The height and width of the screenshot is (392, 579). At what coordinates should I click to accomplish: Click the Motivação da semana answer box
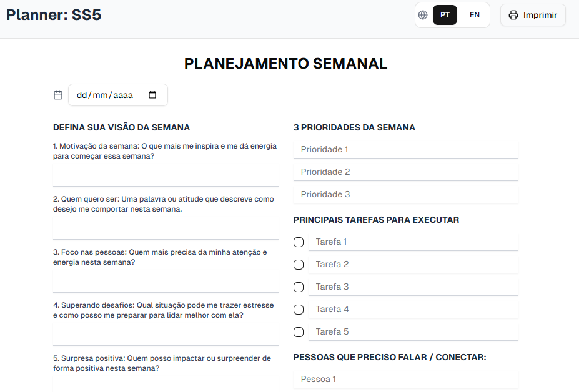[166, 175]
